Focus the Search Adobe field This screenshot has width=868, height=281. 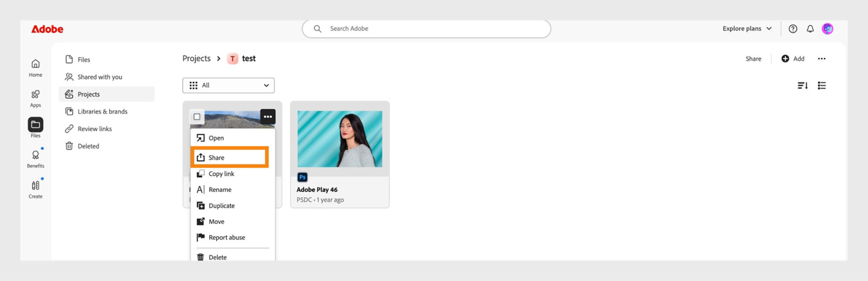point(426,29)
